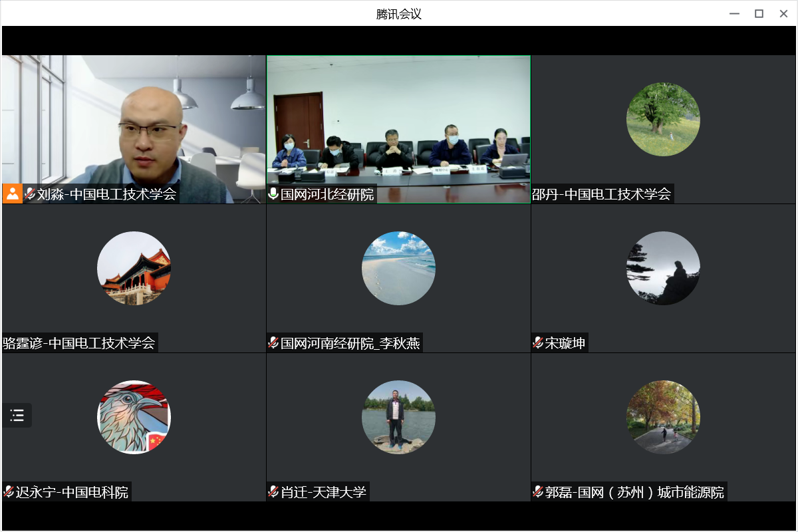Image resolution: width=798 pixels, height=532 pixels.
Task: Click the muted mic icon for 迟永宁-中国电科院
Action: pos(9,492)
